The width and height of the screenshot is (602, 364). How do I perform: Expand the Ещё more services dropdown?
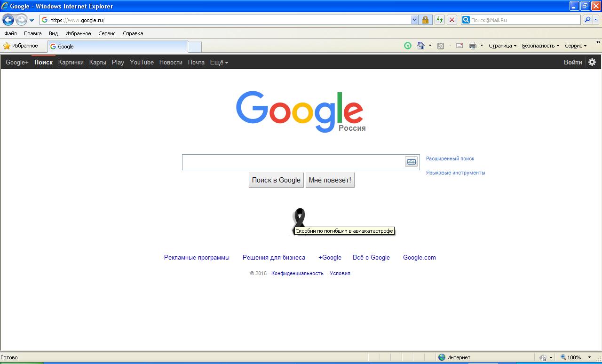(x=219, y=62)
